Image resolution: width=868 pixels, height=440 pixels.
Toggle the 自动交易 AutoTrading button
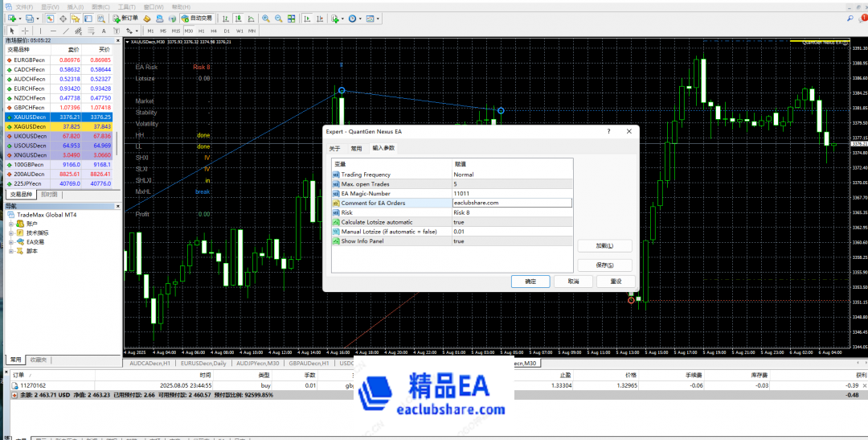pos(197,19)
